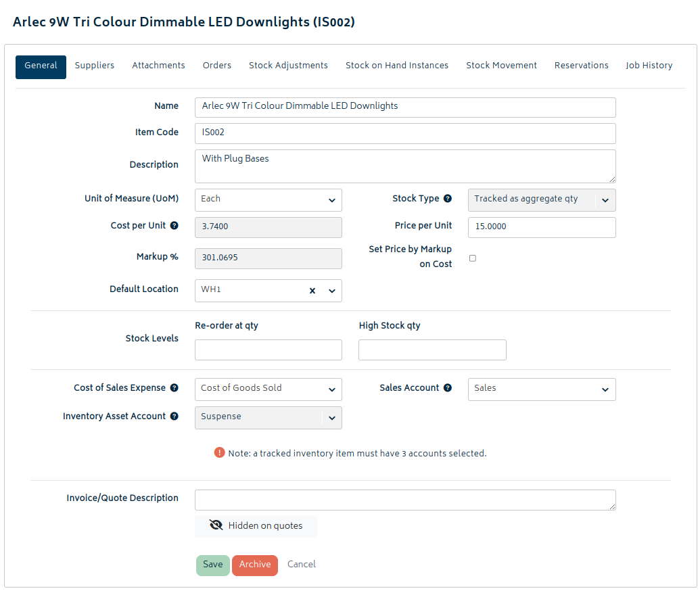The image size is (700, 593).
Task: Click the Cost per Unit help icon
Action: [174, 226]
